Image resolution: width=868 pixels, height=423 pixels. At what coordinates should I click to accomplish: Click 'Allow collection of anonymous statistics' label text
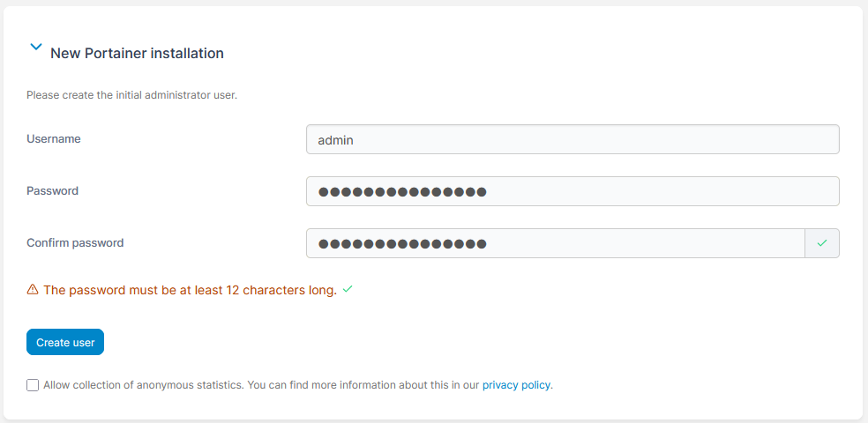pos(143,385)
